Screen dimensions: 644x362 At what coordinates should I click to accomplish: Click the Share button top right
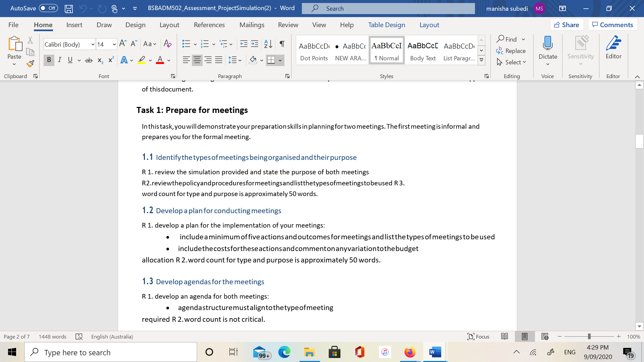coord(567,24)
